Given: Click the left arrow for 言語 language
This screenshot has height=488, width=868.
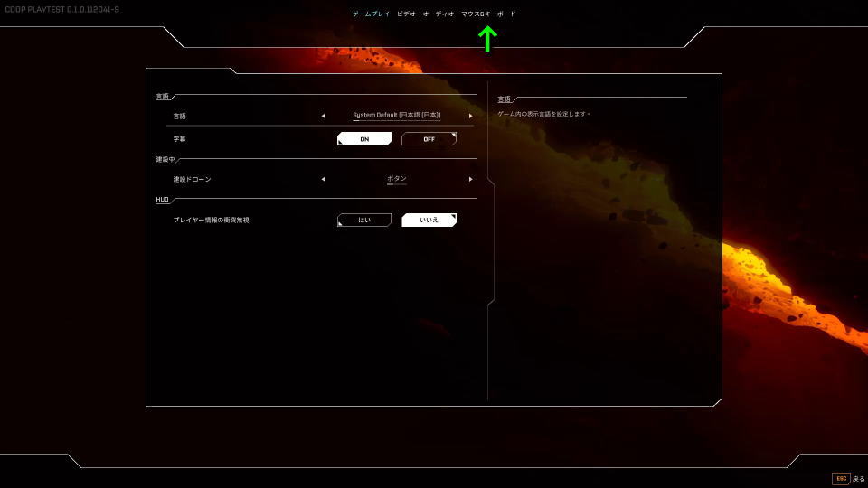Looking at the screenshot, I should (x=323, y=116).
